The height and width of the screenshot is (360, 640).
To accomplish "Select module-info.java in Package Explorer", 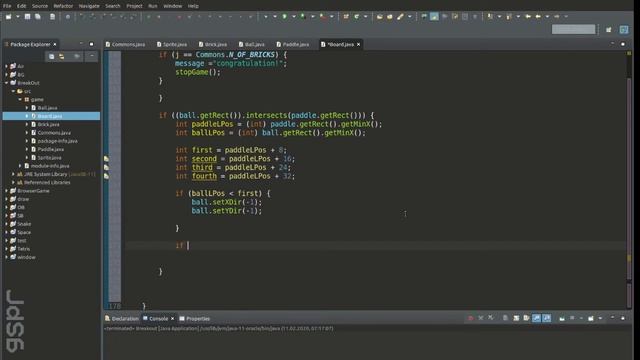I will 50,166.
